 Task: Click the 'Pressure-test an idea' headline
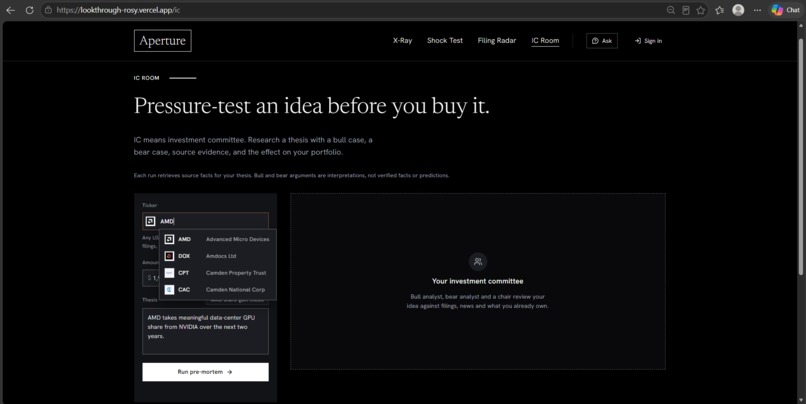pyautogui.click(x=312, y=106)
